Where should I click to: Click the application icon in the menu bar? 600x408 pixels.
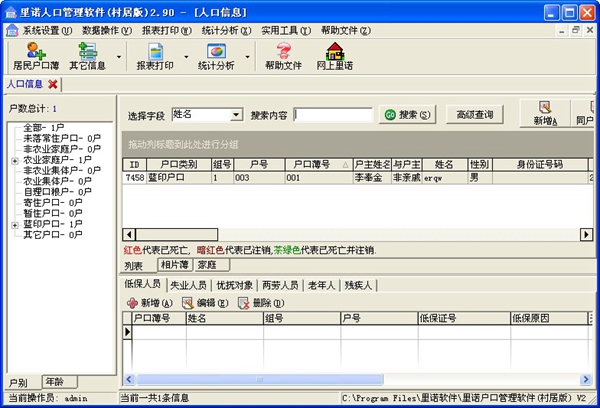[x=12, y=30]
